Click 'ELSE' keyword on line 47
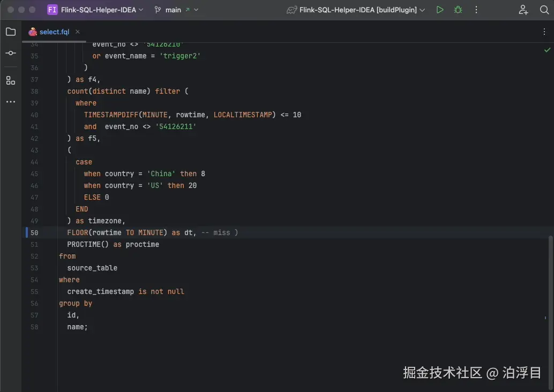Viewport: 554px width, 392px height. [x=92, y=198]
